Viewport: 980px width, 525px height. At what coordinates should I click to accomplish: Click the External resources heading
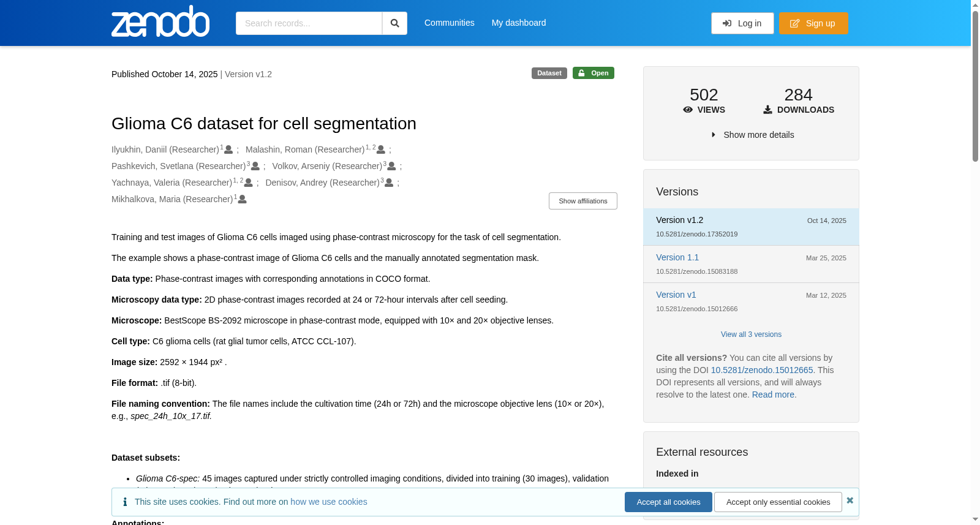(x=702, y=452)
